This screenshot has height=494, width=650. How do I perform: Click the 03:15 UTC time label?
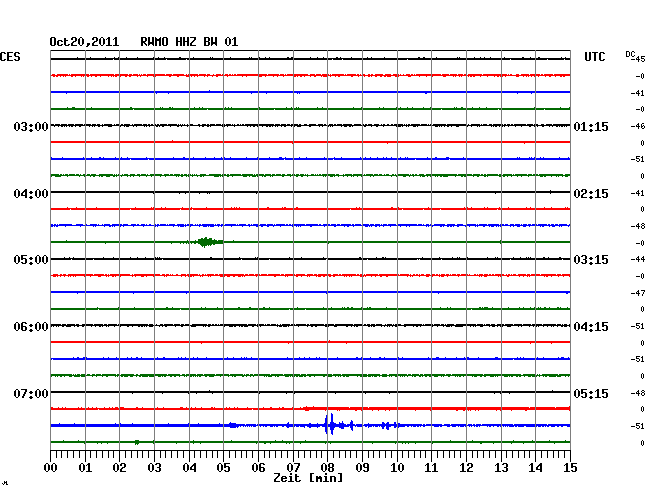click(x=591, y=260)
